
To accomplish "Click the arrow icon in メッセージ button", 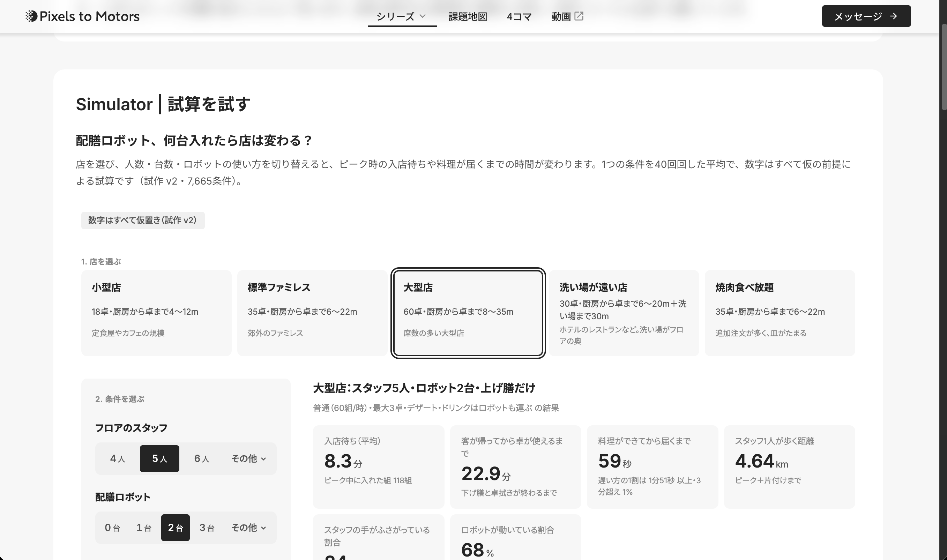I will (x=893, y=16).
